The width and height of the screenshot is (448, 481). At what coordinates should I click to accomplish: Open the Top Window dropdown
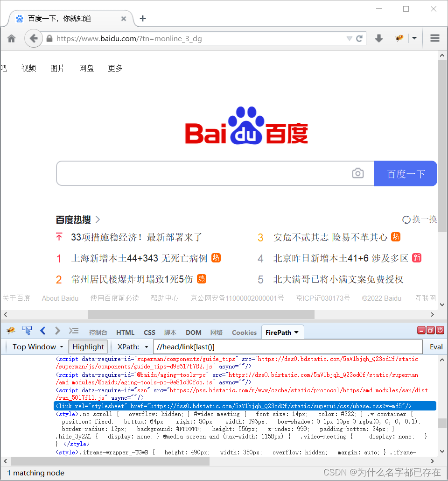pyautogui.click(x=37, y=347)
